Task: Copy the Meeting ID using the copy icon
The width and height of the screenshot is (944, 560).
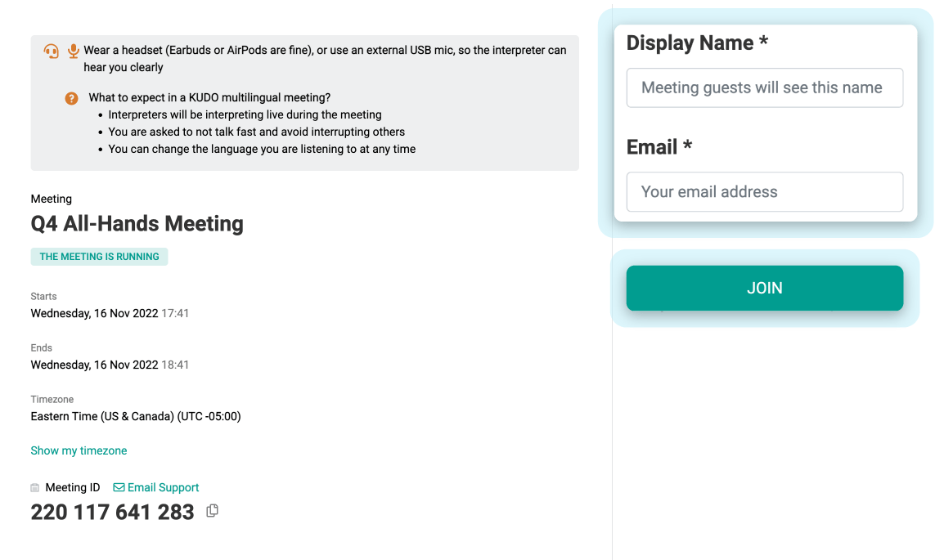Action: [x=212, y=509]
